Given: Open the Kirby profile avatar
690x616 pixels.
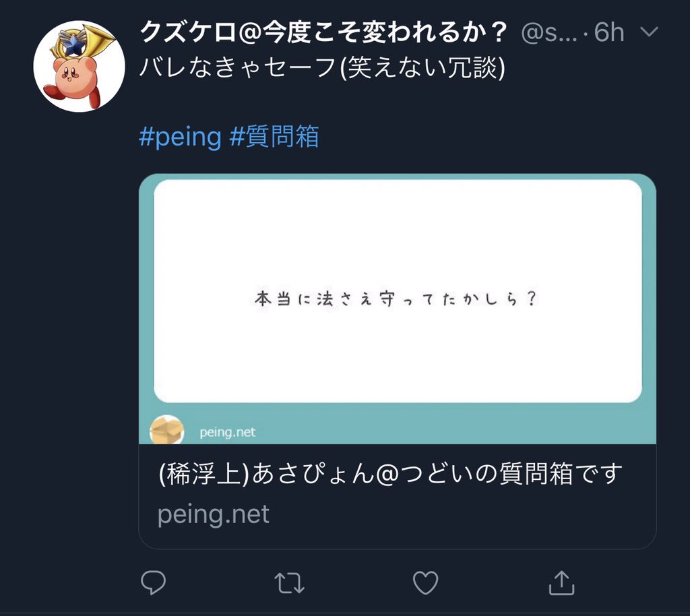Looking at the screenshot, I should (80, 66).
